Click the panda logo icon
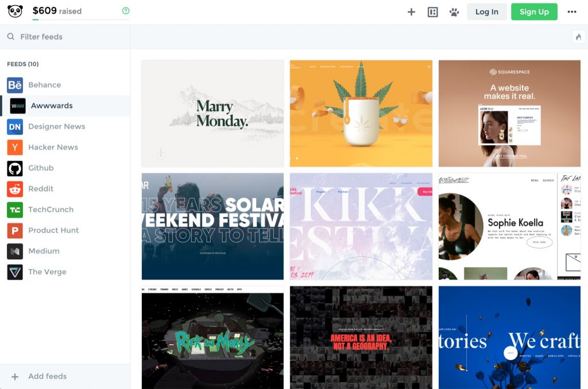Viewport: 588px width, 389px height. coord(15,11)
